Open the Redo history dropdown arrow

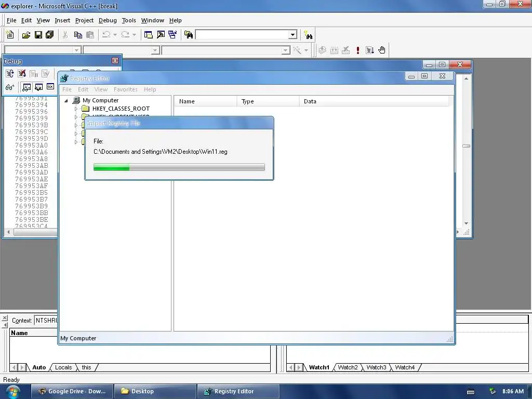[x=134, y=35]
